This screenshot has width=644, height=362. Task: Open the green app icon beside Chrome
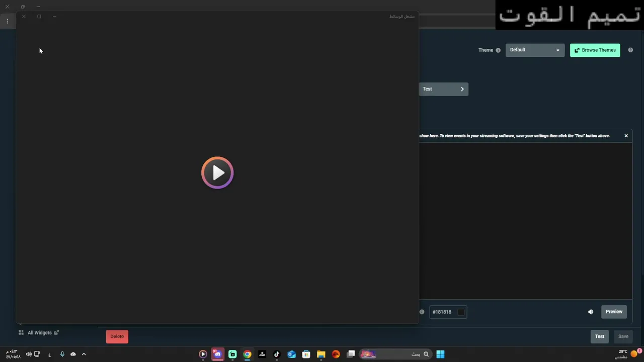232,354
